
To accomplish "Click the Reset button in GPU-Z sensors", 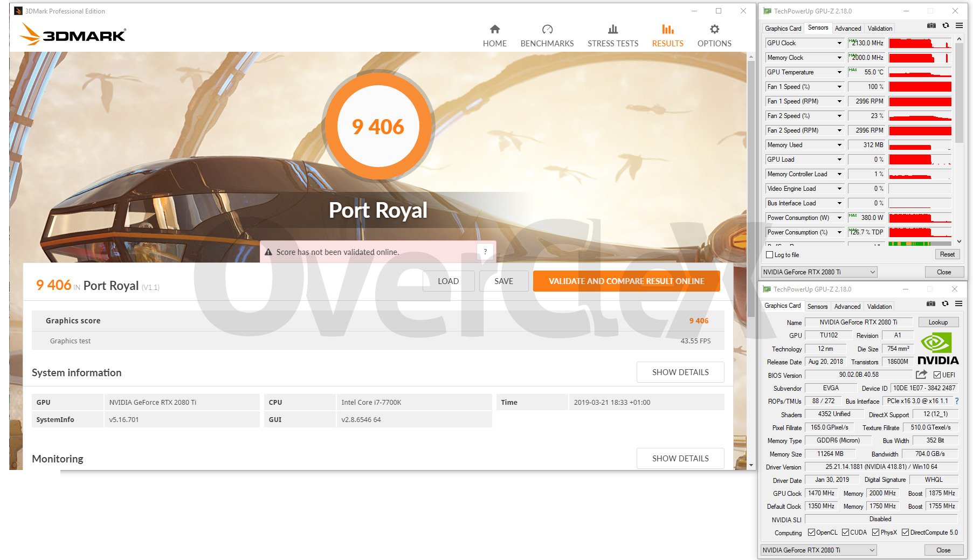I will pyautogui.click(x=947, y=254).
